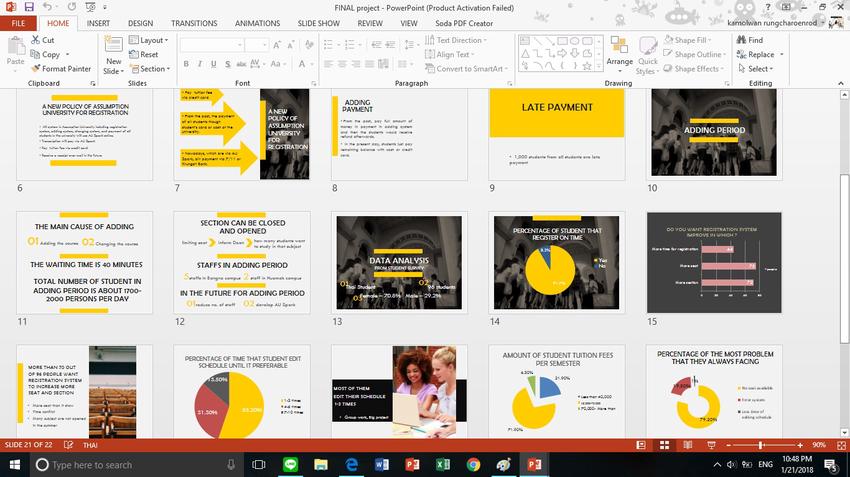Open the ANIMATIONS tab
Viewport: 850px width, 477px height.
tap(257, 23)
